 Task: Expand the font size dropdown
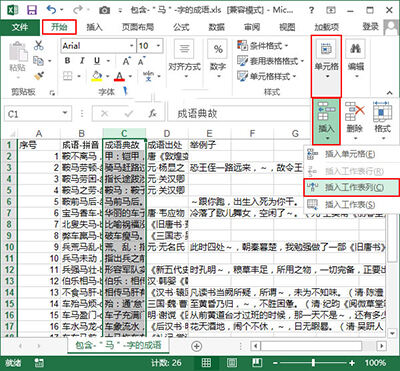click(x=158, y=46)
